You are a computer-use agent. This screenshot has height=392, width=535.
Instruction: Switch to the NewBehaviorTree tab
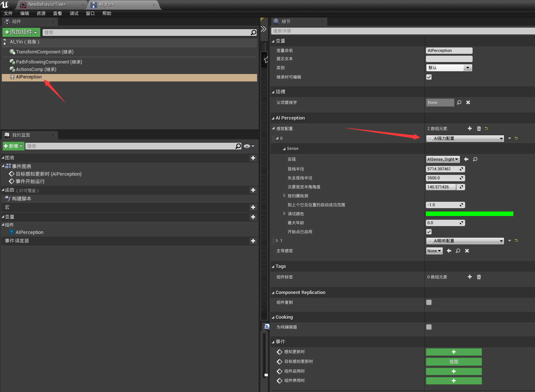tap(47, 4)
